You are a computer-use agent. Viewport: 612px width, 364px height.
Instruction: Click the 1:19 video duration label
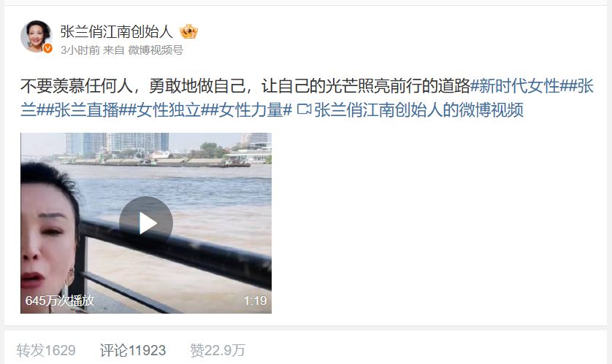[x=256, y=301]
